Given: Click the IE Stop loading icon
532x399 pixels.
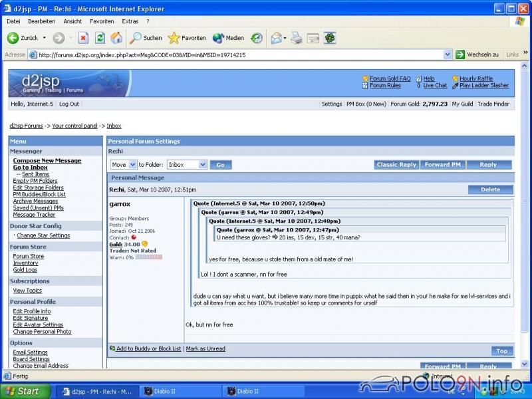Looking at the screenshot, I should point(83,38).
